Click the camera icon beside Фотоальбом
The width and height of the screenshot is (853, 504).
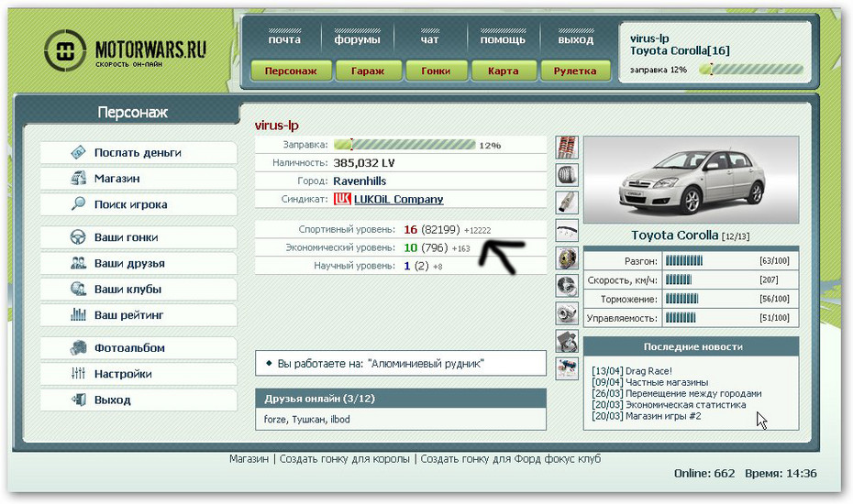pyautogui.click(x=78, y=347)
